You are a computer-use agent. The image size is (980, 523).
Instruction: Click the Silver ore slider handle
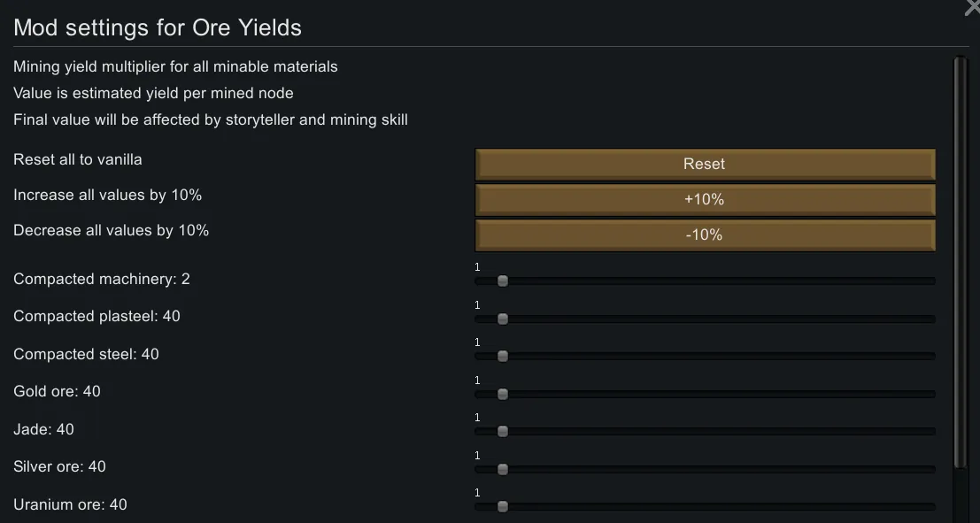tap(503, 469)
